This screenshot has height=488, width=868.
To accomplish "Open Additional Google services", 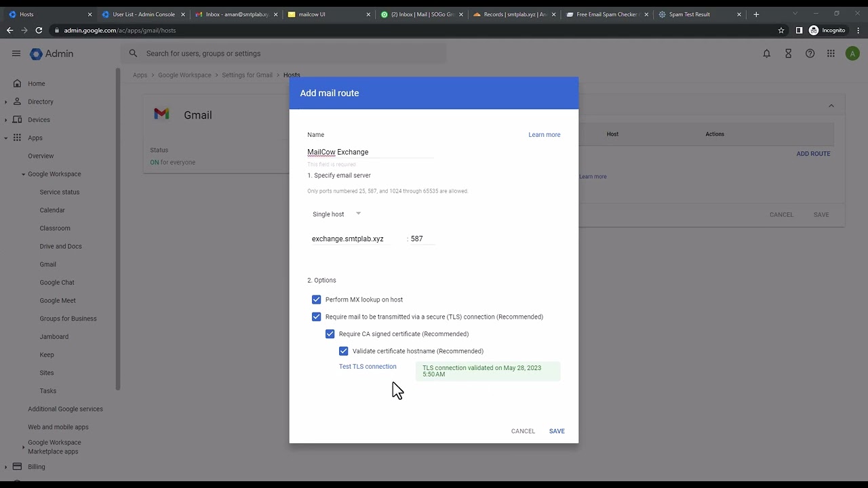I will pos(65,409).
